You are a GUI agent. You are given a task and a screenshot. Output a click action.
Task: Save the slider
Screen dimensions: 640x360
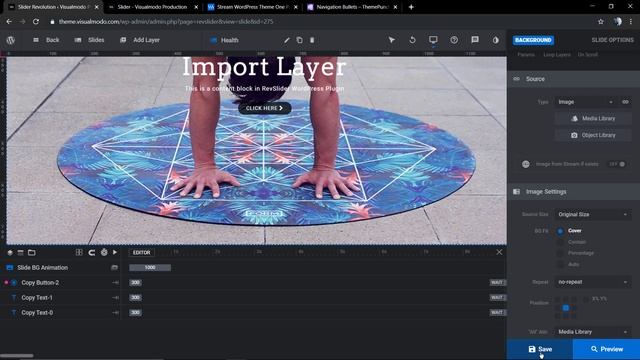pyautogui.click(x=540, y=349)
